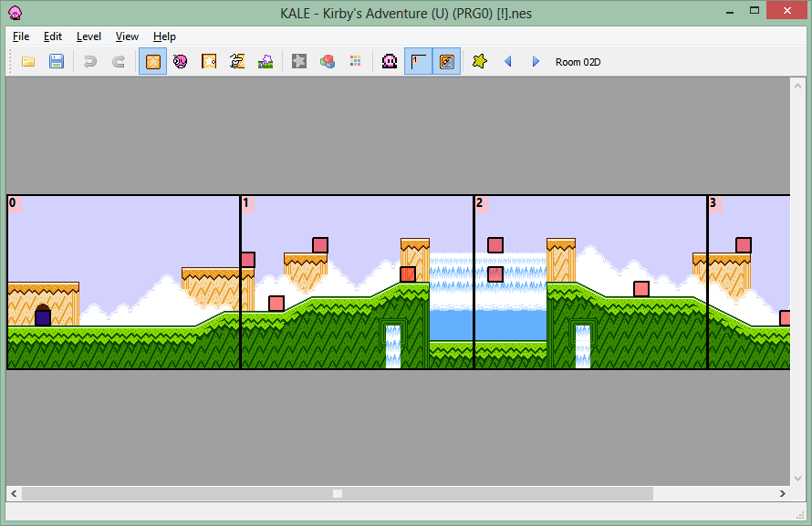Click the right water-filled doorway in the hill

[x=583, y=346]
